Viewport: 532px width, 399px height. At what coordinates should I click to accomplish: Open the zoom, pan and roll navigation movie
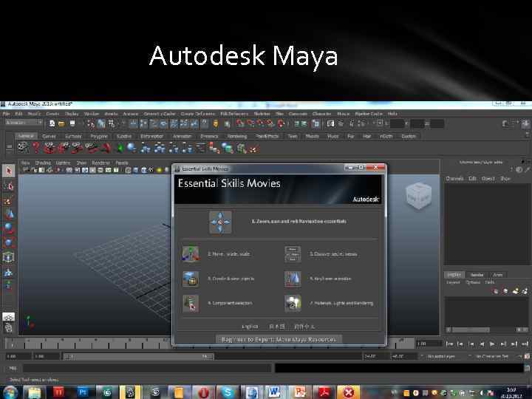[x=220, y=222]
